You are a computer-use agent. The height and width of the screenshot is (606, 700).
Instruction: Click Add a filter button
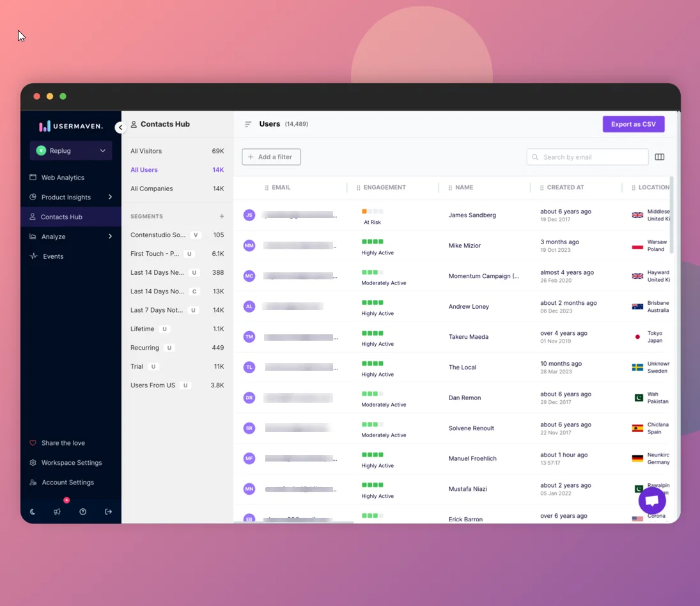[271, 157]
